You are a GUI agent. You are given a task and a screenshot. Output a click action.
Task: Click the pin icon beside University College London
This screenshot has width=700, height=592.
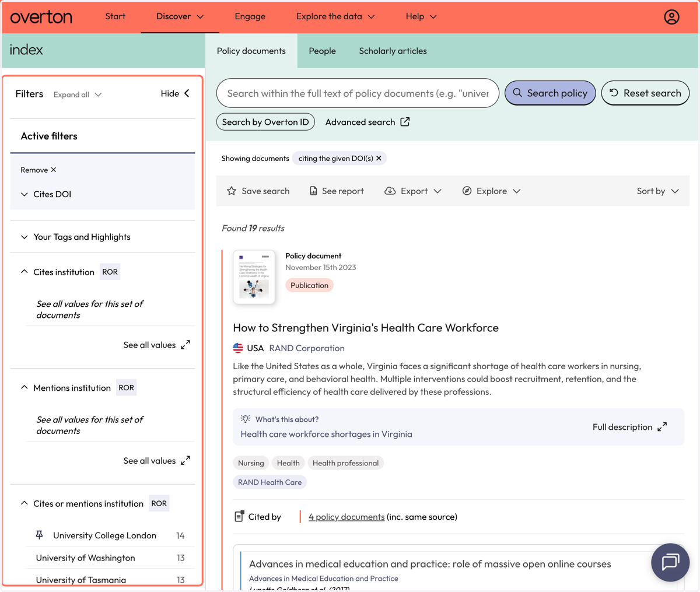point(40,535)
